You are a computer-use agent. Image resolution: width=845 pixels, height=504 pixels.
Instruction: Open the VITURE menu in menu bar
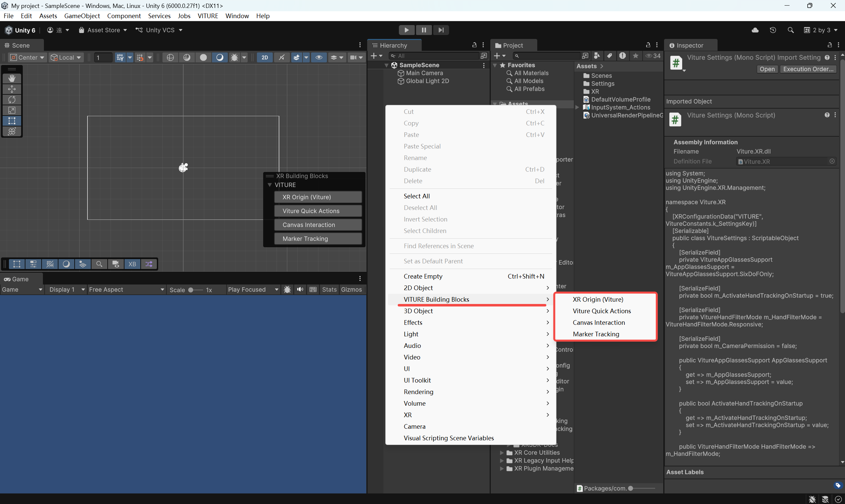click(208, 16)
